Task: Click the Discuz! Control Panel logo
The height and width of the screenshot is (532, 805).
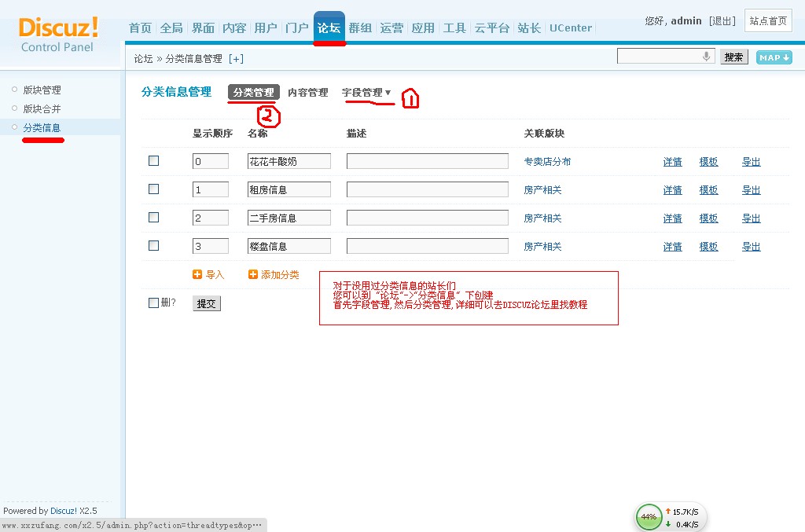Action: [x=58, y=34]
